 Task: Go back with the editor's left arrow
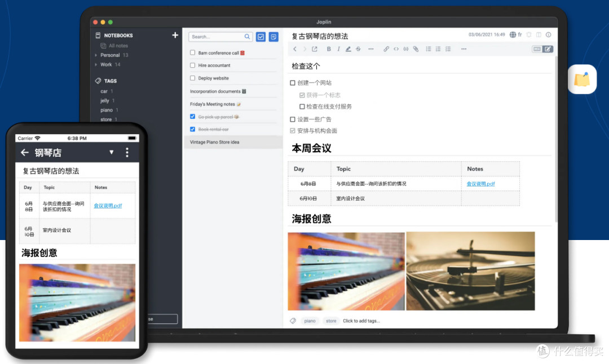[295, 49]
